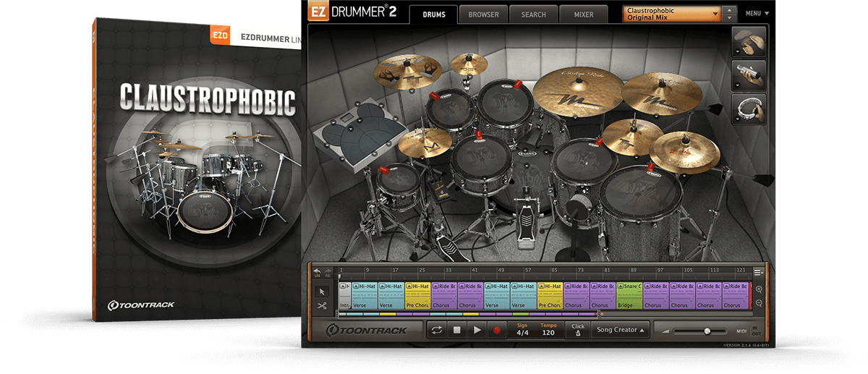Click bar 89 on the timeline ruler
The image size is (868, 374).
tap(633, 270)
